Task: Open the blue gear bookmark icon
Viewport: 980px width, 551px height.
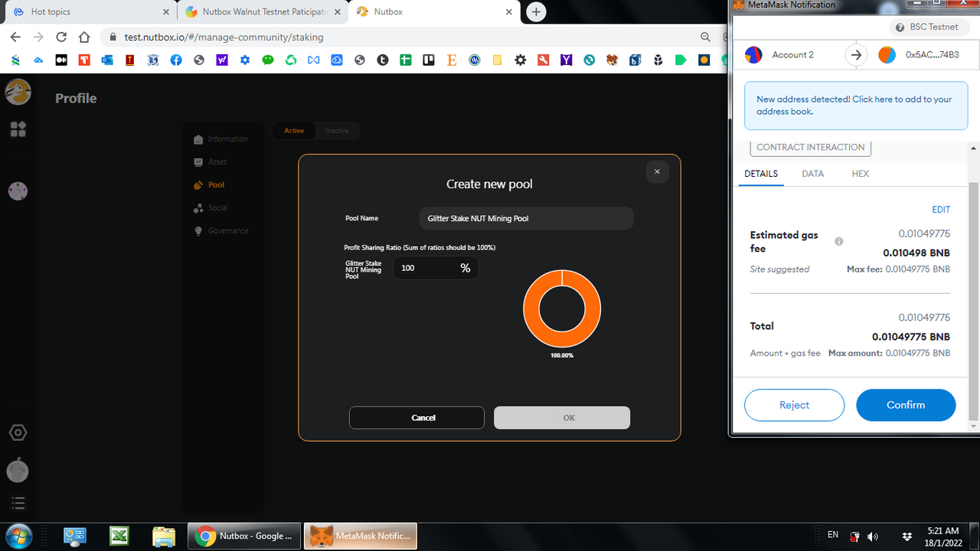Action: pos(245,60)
